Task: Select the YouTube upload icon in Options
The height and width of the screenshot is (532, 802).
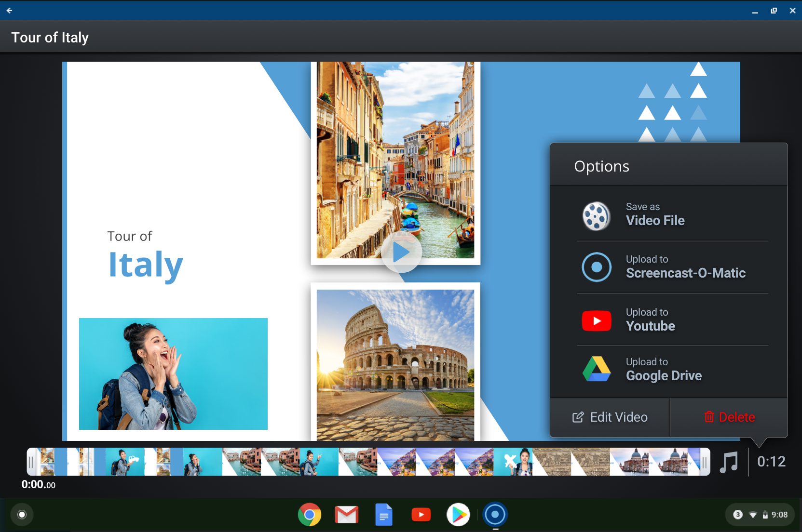Action: (596, 320)
